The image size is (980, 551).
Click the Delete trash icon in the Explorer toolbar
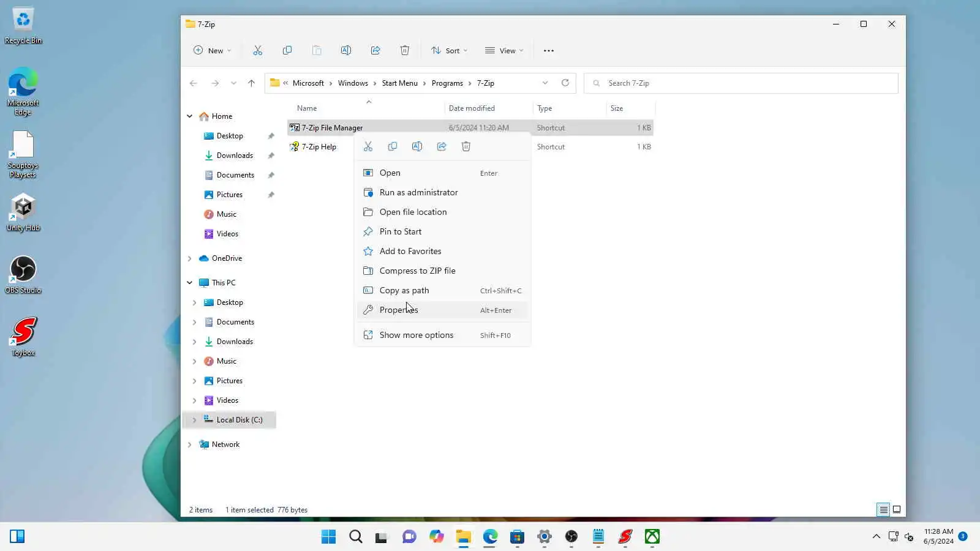405,51
